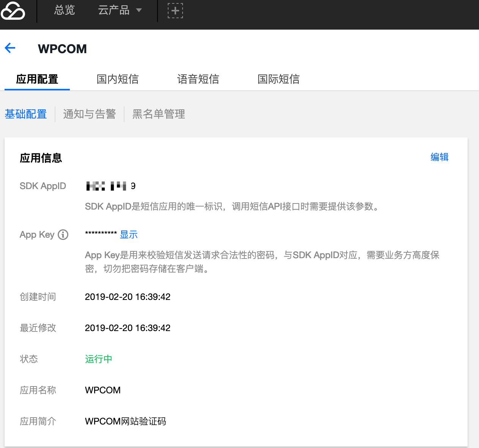Select the 总览 menu item
The width and height of the screenshot is (479, 448).
pos(64,10)
